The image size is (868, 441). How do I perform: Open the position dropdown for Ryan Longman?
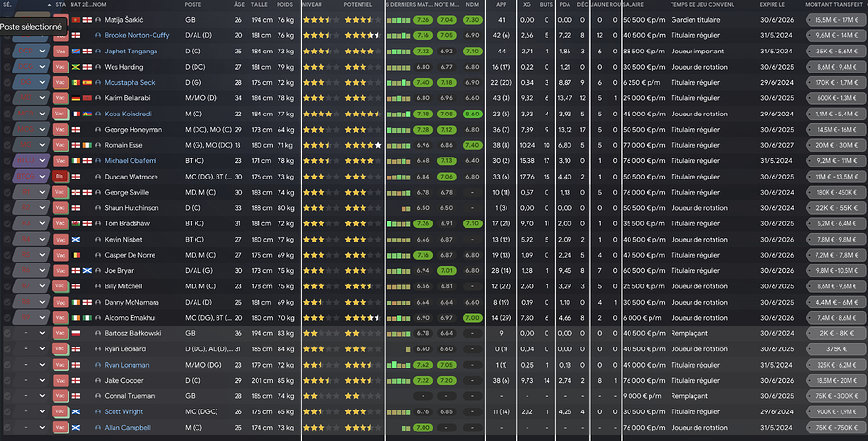(31, 365)
